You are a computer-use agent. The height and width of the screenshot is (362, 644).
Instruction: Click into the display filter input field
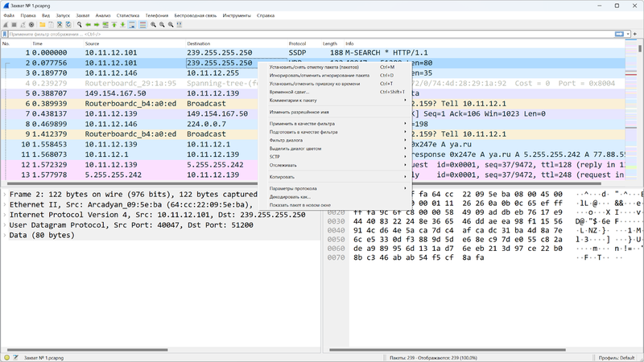(311, 34)
